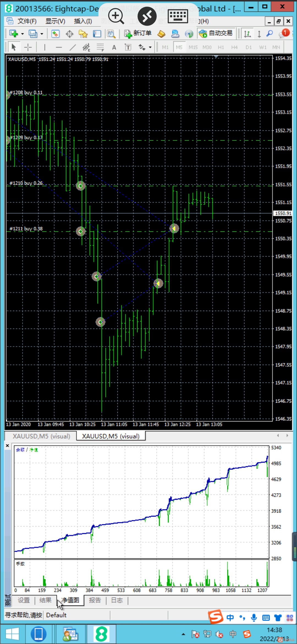This screenshot has height=644, width=297.
Task: Select the vertical line drawing tool
Action: coord(45,47)
